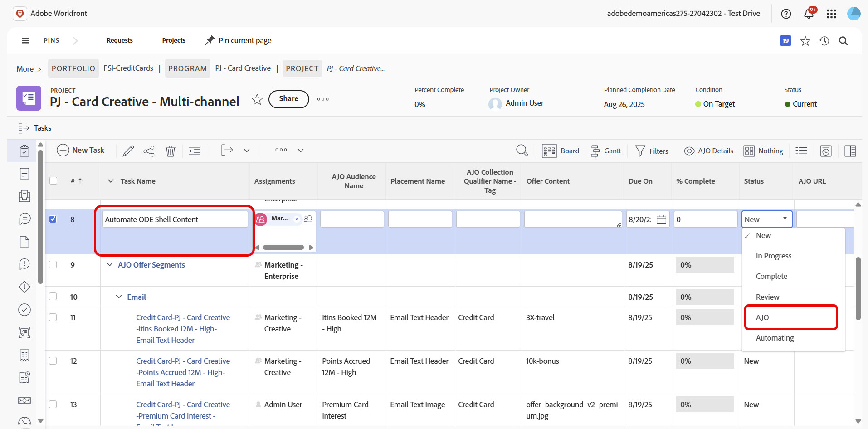Open notifications bell

tap(809, 14)
